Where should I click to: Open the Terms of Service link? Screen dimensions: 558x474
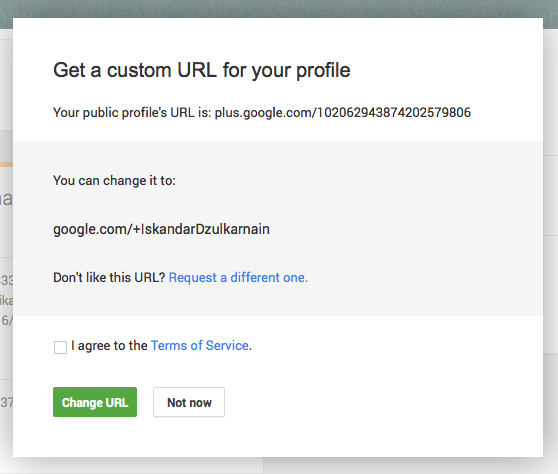pos(200,346)
